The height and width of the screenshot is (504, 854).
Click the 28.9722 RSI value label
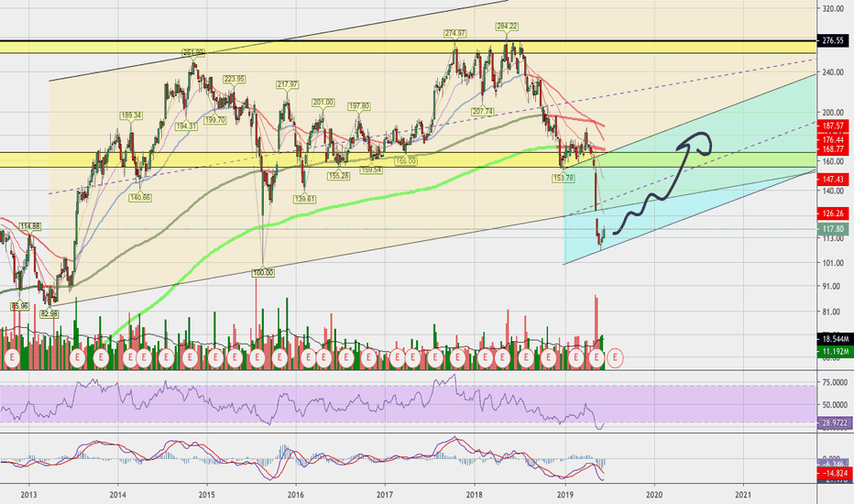(835, 423)
